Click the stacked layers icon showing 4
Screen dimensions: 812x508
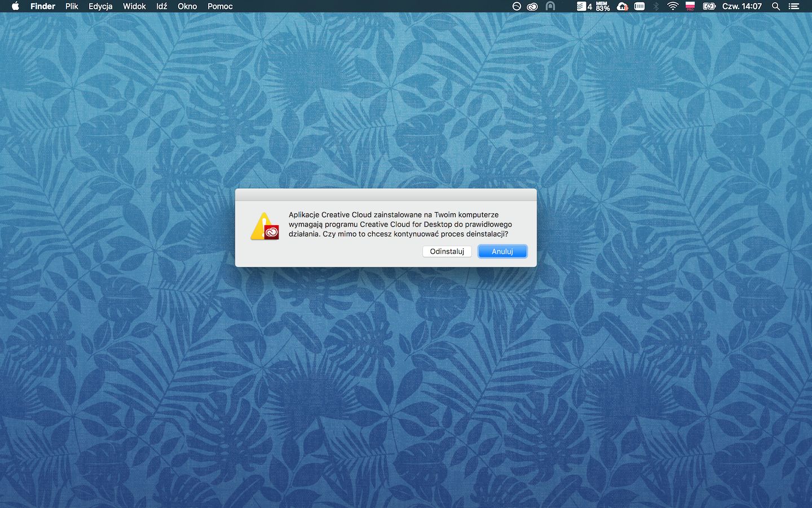[x=584, y=6]
